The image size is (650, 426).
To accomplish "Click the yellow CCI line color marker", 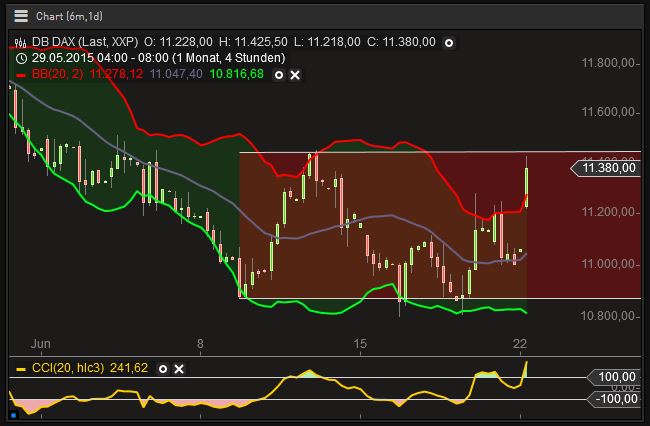I will 21,369.
